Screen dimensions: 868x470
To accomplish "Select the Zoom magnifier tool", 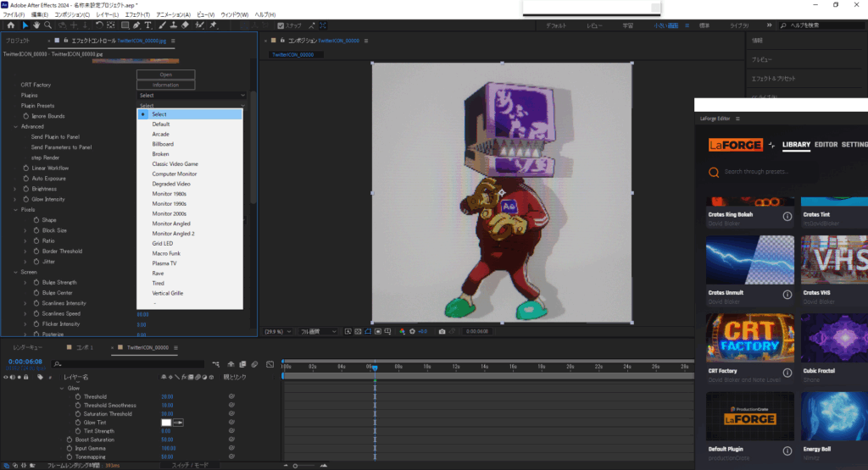I will (47, 25).
